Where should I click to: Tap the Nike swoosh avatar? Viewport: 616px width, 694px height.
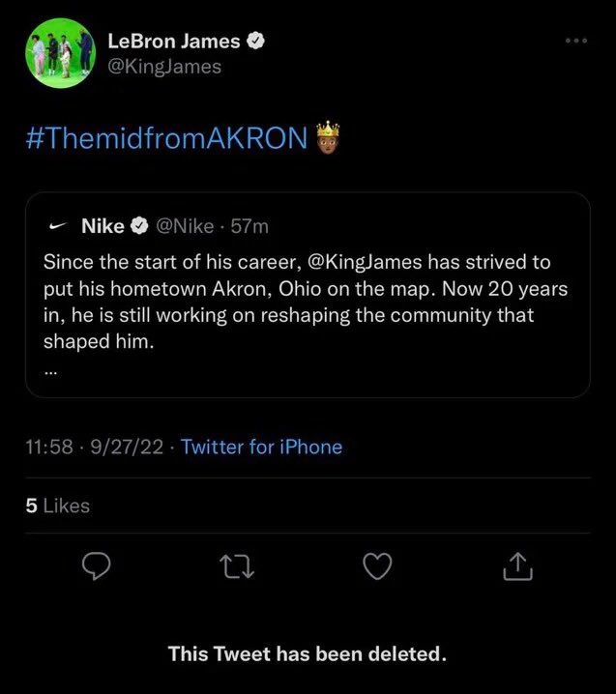(58, 226)
